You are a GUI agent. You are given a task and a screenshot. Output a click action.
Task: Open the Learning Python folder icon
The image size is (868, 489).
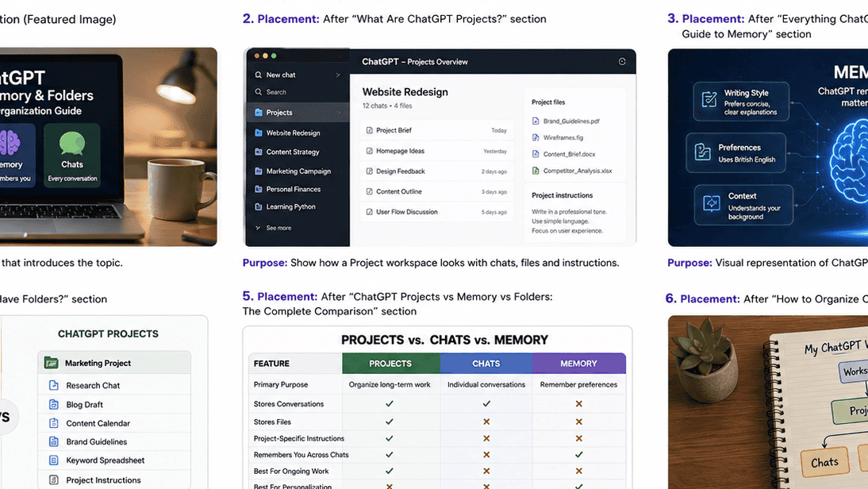[x=258, y=206]
